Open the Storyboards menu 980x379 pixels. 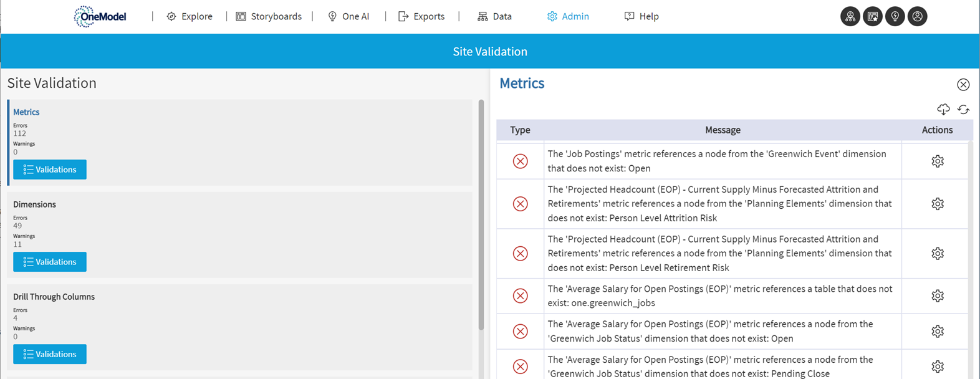click(269, 17)
